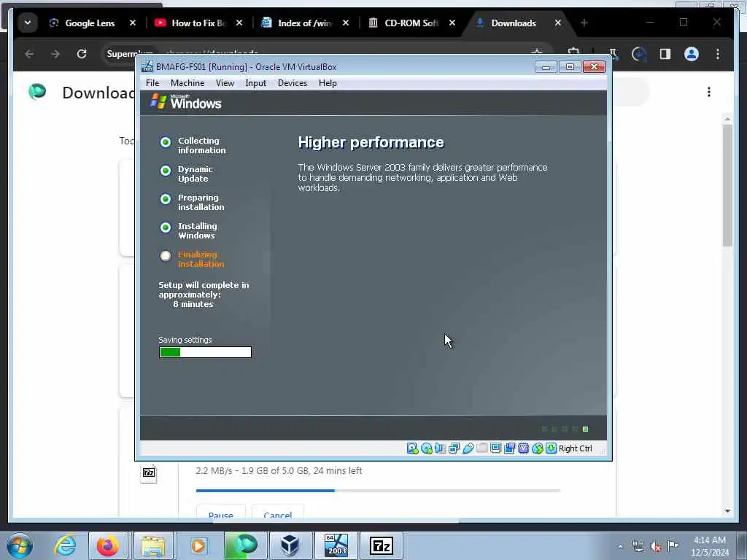
Task: Switch to the 2003 VM taskbar icon
Action: click(336, 545)
